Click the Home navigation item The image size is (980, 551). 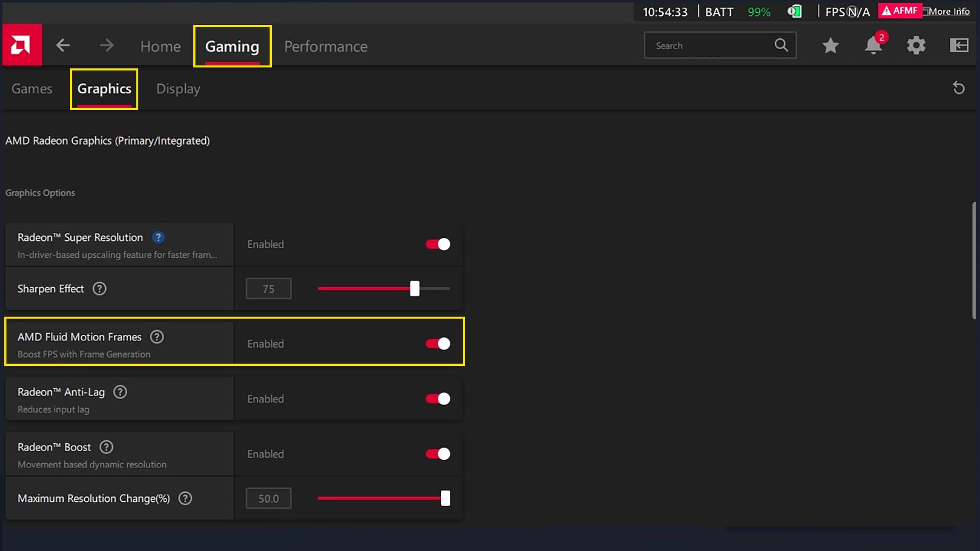tap(160, 46)
